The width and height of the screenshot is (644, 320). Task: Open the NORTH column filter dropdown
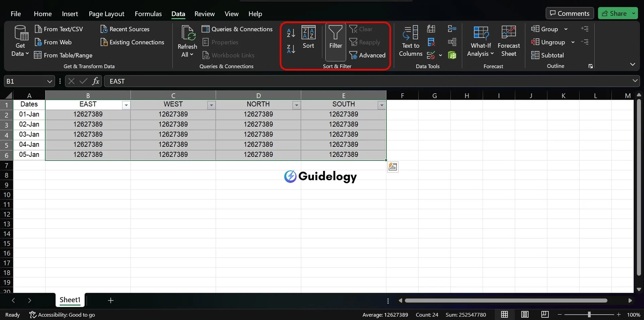(x=297, y=105)
